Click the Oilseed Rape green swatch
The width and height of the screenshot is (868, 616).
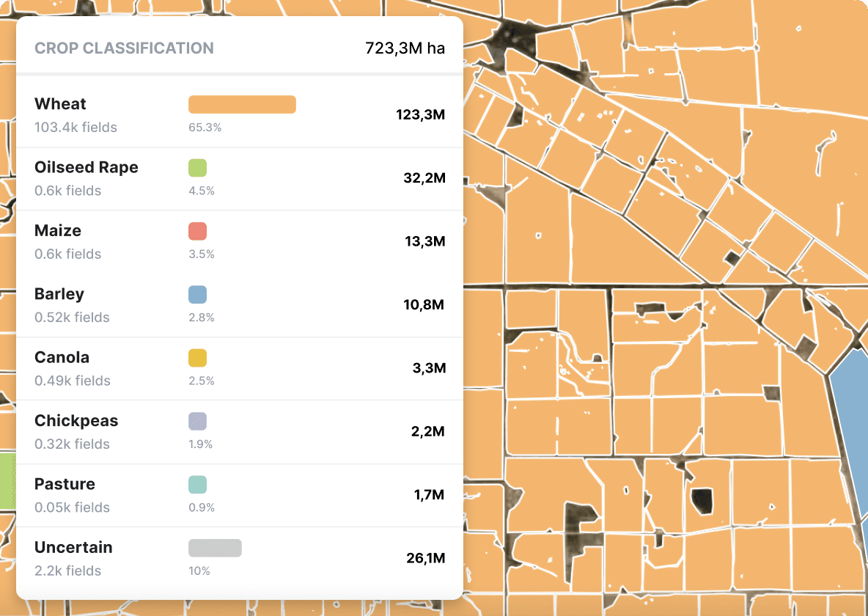tap(196, 168)
